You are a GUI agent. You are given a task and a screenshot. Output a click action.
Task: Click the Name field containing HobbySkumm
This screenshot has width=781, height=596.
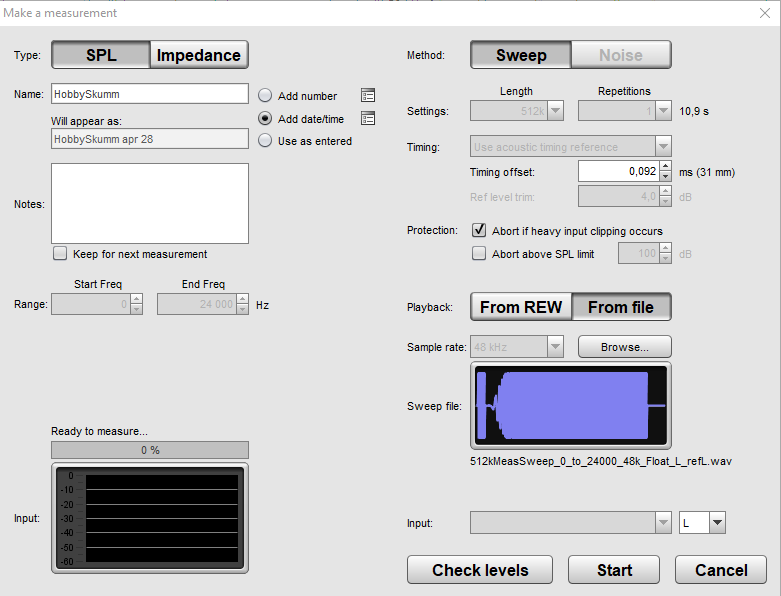[149, 94]
